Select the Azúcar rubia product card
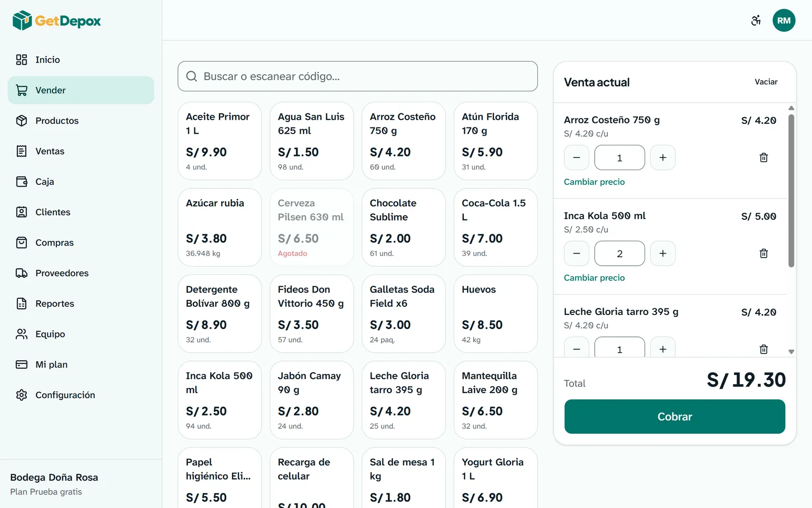Viewport: 812px width, 508px height. [x=220, y=228]
